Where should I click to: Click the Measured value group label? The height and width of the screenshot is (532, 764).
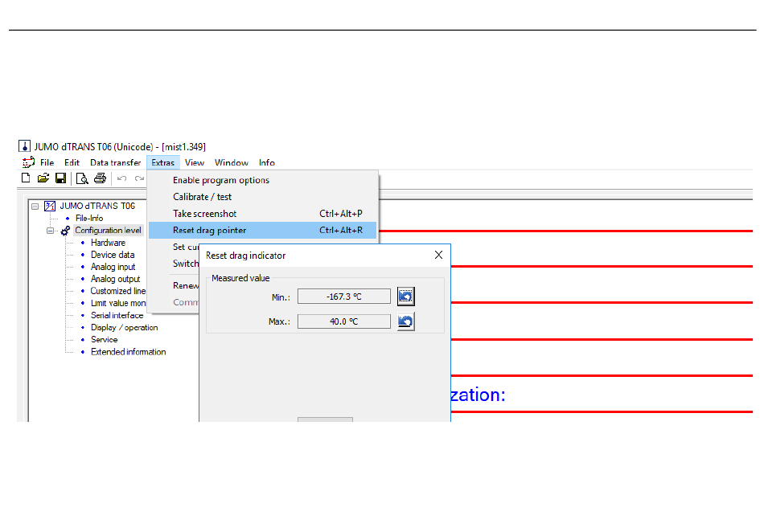point(240,278)
